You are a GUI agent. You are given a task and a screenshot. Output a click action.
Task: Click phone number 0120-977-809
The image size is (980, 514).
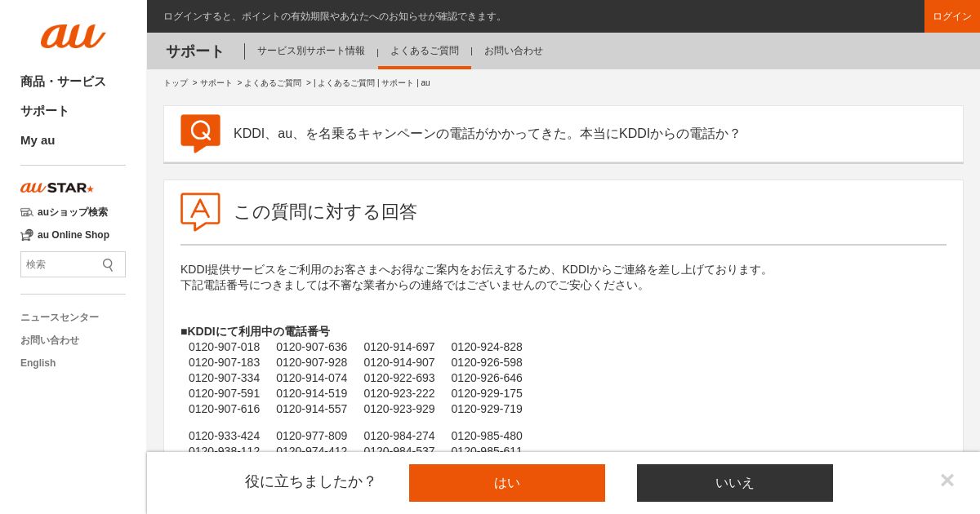pyautogui.click(x=312, y=436)
